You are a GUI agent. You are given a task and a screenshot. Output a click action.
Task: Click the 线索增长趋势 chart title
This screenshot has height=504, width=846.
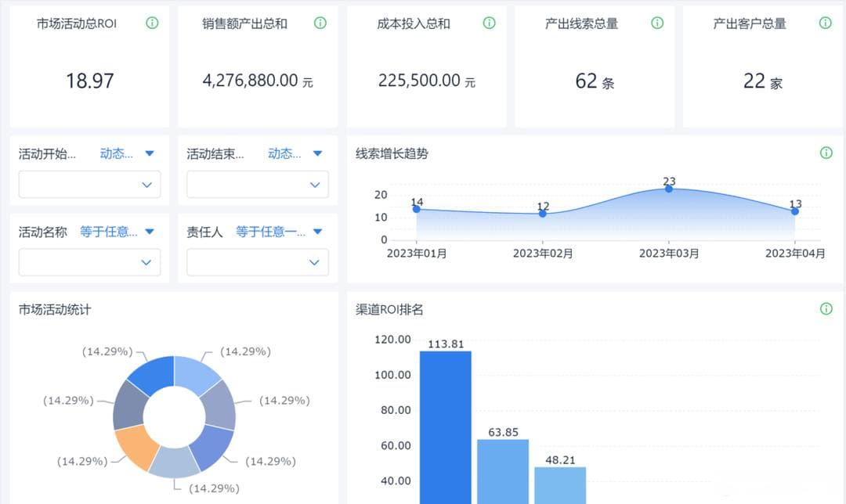coord(392,153)
